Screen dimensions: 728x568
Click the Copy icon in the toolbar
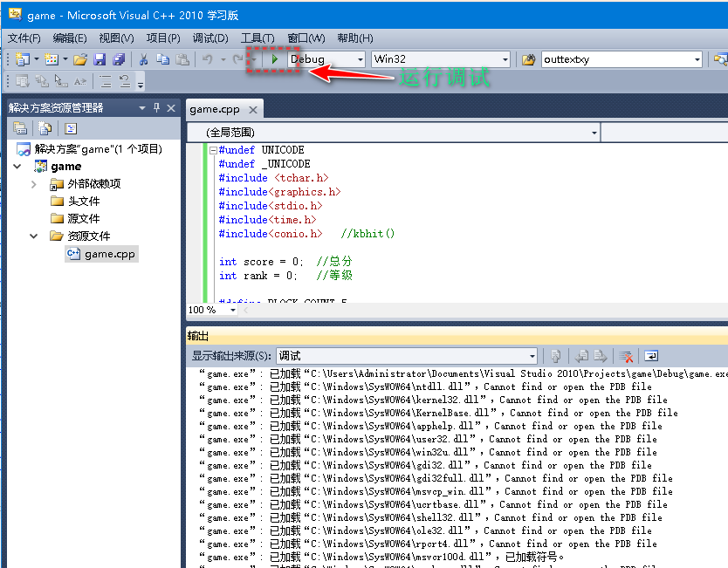tap(162, 59)
